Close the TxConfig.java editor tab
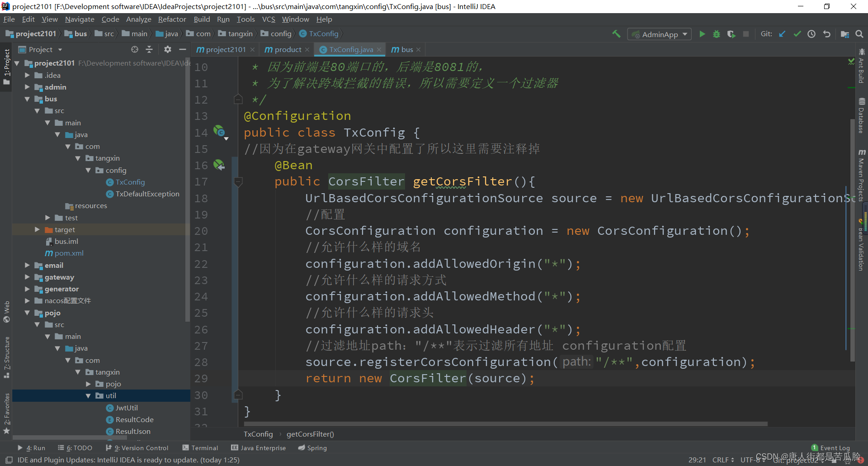Screen dimensions: 868x466 click(x=379, y=50)
